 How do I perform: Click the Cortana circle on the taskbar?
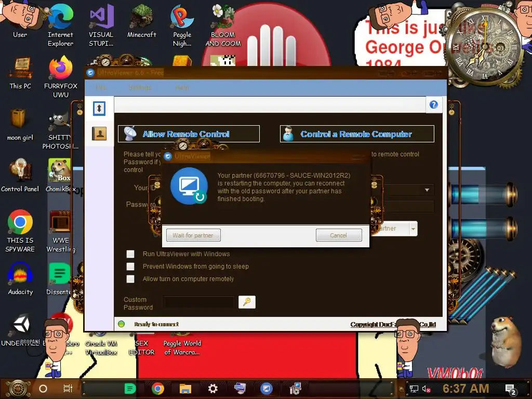[43, 389]
